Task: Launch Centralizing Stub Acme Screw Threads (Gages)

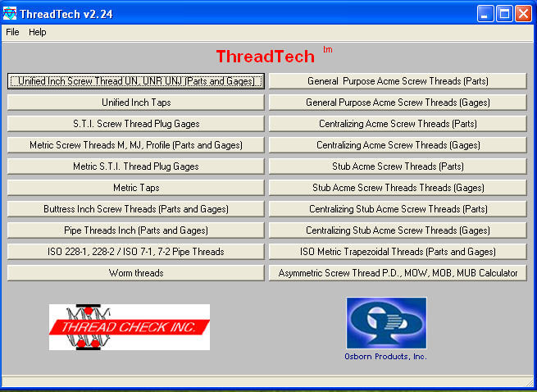Action: [398, 230]
